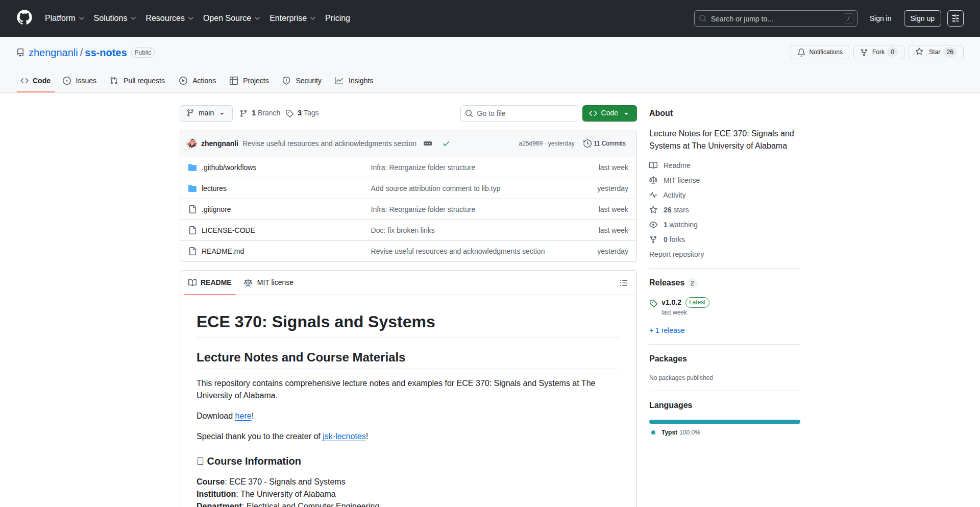Open the README outline list icon
980x507 pixels.
(623, 283)
